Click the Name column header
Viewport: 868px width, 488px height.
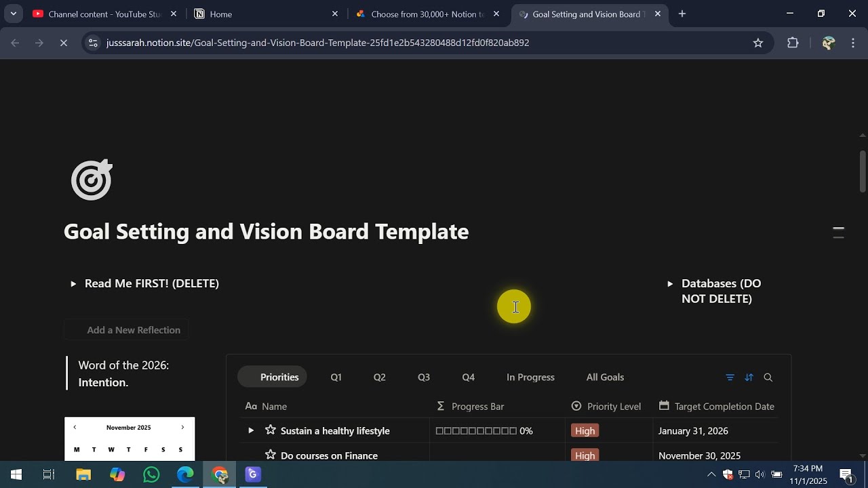(267, 407)
